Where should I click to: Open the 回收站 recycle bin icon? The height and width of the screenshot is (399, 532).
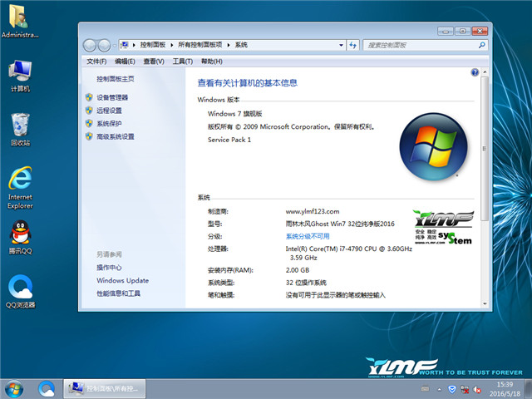(x=20, y=130)
